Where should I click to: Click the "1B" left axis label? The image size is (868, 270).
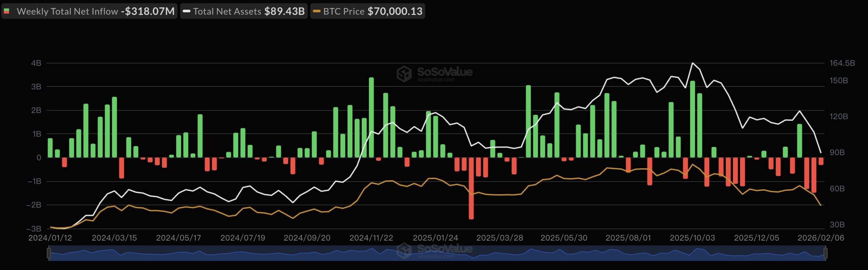coord(37,134)
